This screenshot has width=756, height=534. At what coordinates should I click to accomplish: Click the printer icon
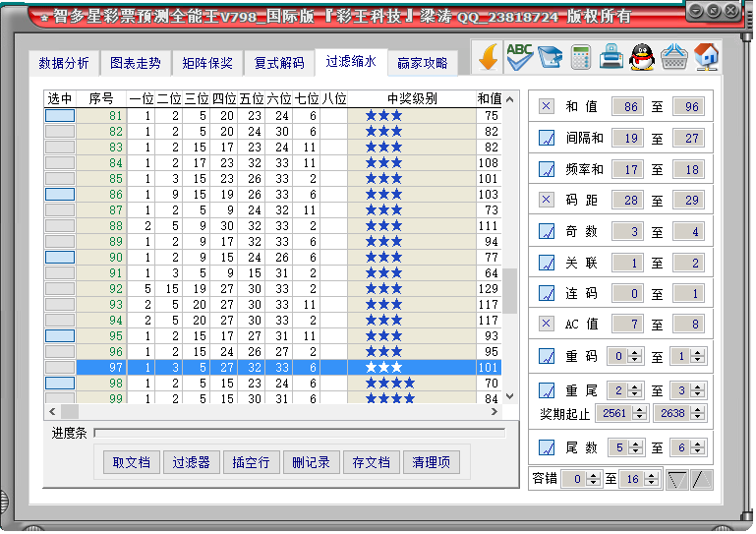pos(611,57)
